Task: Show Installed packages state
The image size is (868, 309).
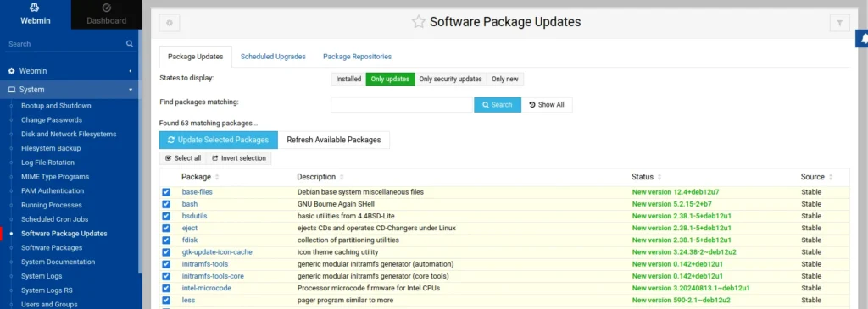Action: 348,79
